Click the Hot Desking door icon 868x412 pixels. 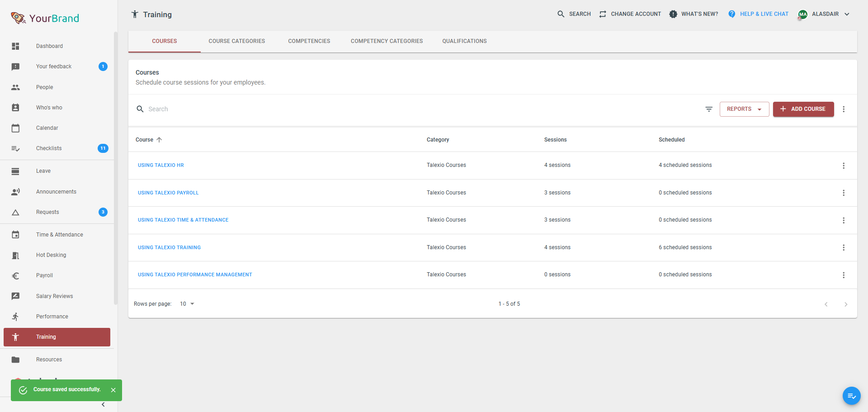(x=15, y=255)
